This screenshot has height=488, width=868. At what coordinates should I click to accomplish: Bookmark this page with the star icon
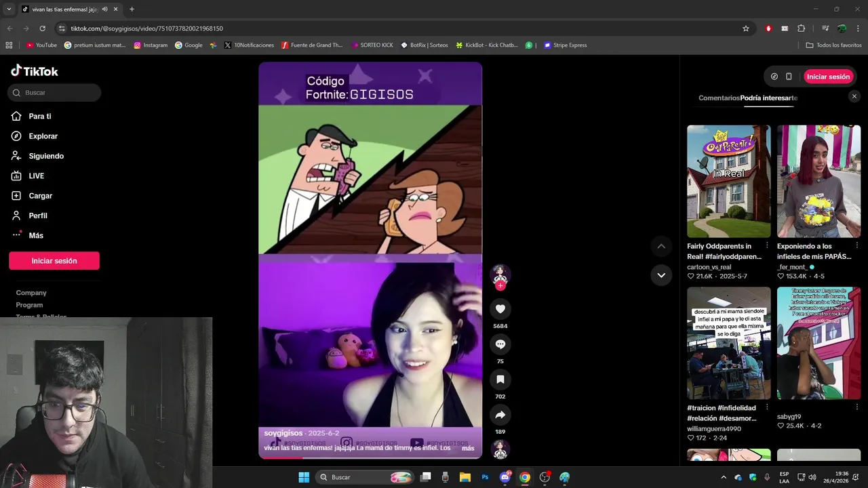[x=746, y=28]
